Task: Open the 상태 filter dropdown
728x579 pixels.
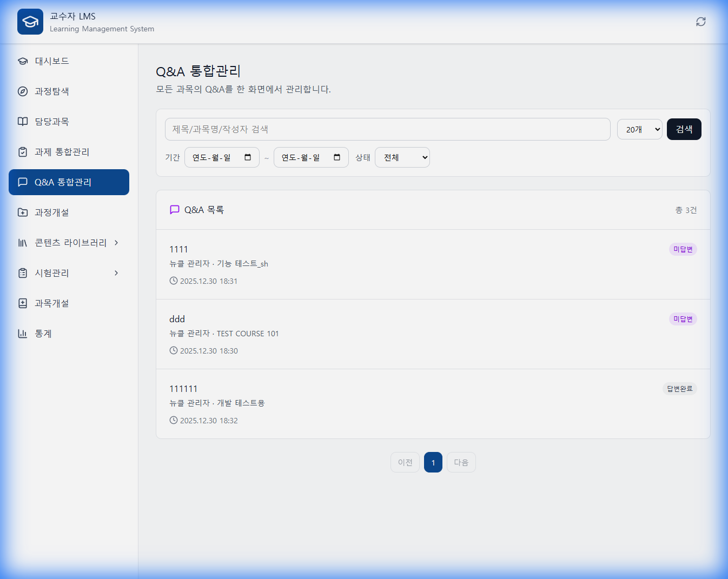Action: pyautogui.click(x=402, y=157)
